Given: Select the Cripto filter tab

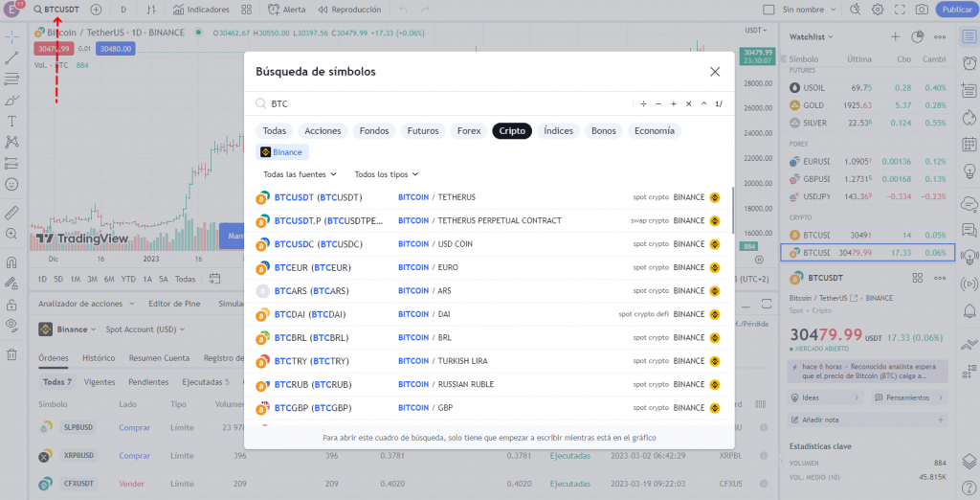Looking at the screenshot, I should (x=512, y=131).
